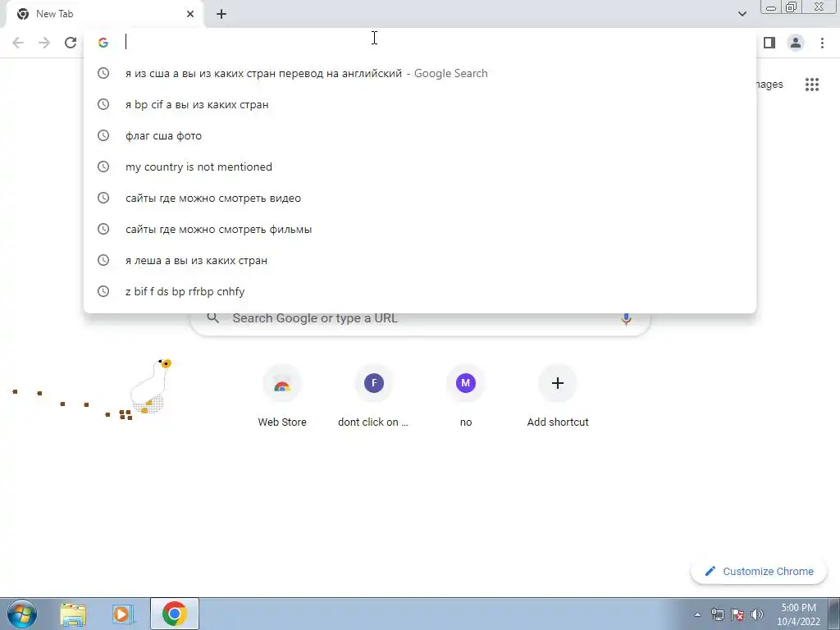Click clock icon beside 'флаг сша фото'

click(x=103, y=135)
